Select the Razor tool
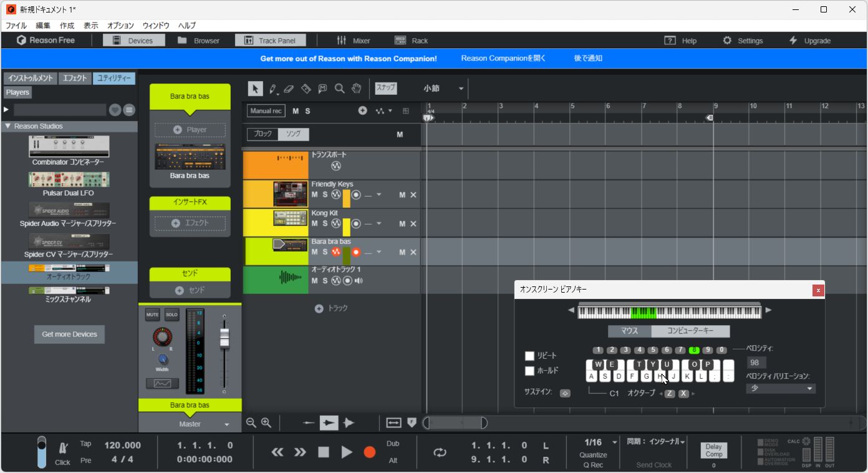This screenshot has width=868, height=473. (306, 89)
